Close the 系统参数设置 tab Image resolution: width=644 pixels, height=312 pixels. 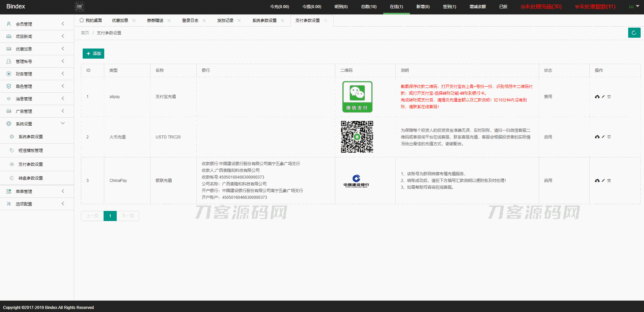coord(282,21)
